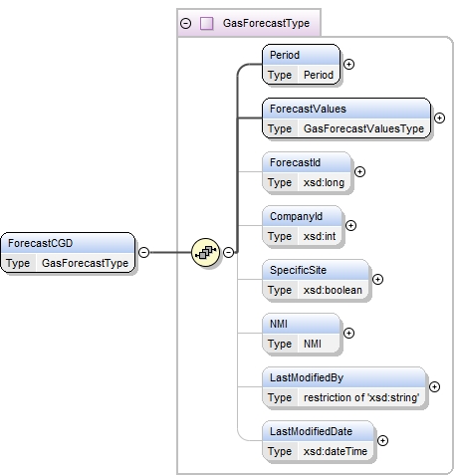This screenshot has height=476, width=455.
Task: Select the LastModifiedBy element box
Action: [x=343, y=387]
